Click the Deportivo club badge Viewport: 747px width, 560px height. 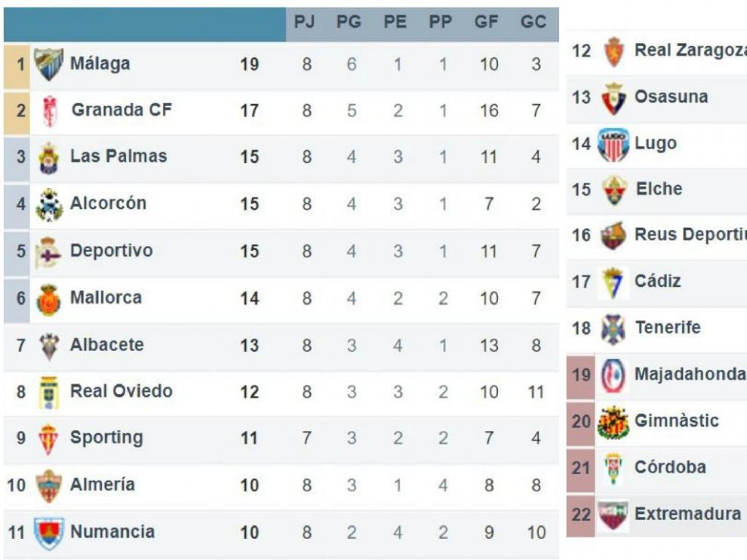click(x=48, y=252)
